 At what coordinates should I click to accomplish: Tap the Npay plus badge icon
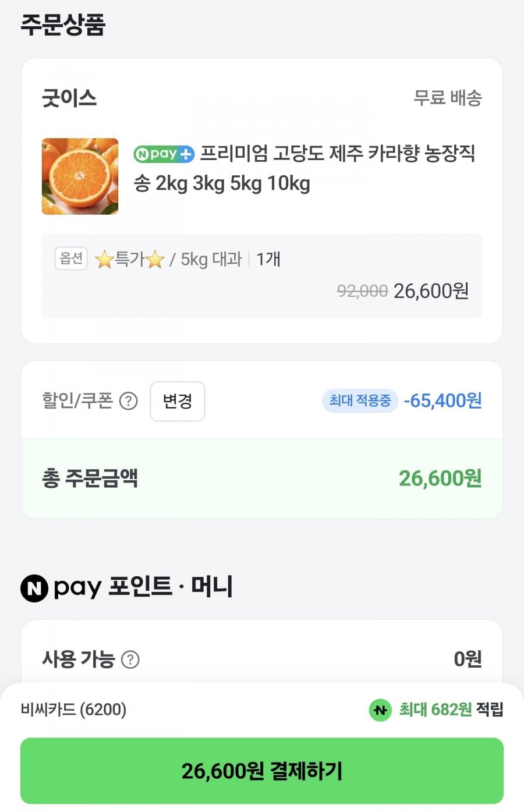pyautogui.click(x=164, y=154)
